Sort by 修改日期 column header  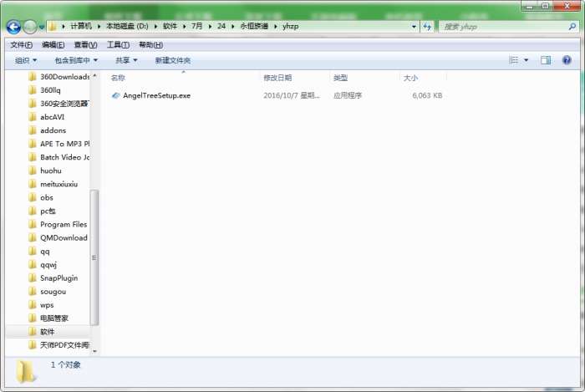[277, 78]
